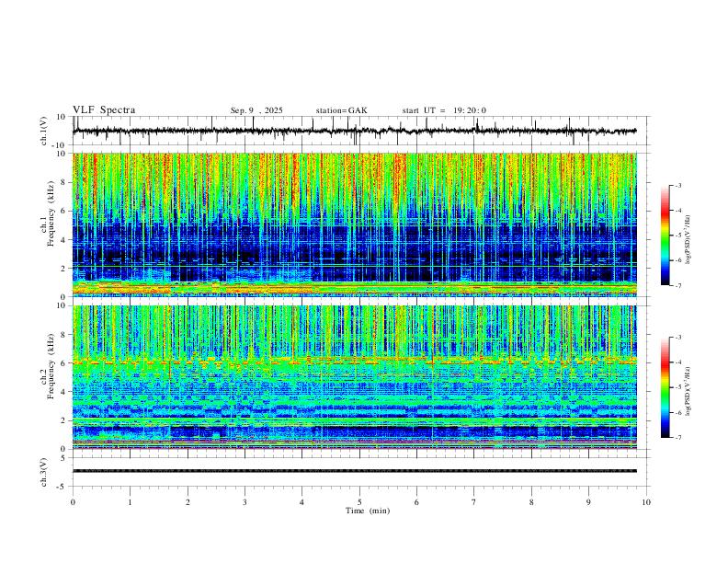728x563 pixels.
Task: Click the ch.3 voltage trace band
Action: pyautogui.click(x=354, y=471)
